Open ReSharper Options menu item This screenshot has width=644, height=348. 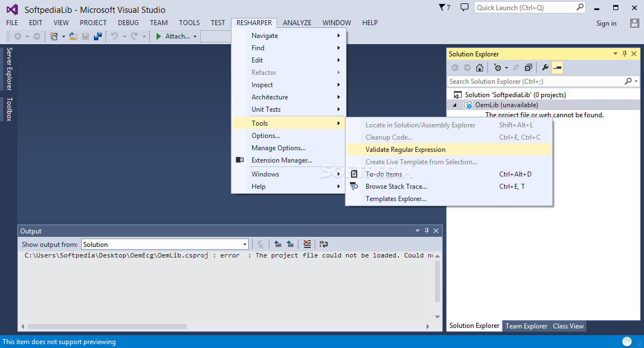click(288, 136)
